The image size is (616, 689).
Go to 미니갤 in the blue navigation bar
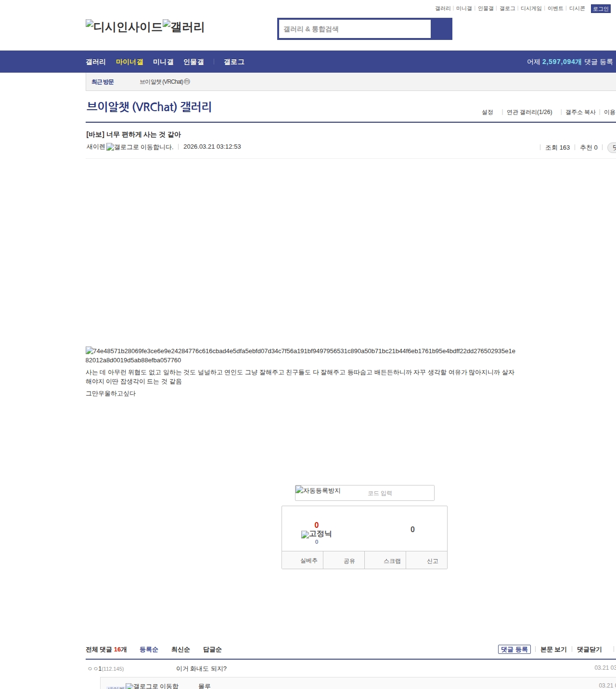163,62
